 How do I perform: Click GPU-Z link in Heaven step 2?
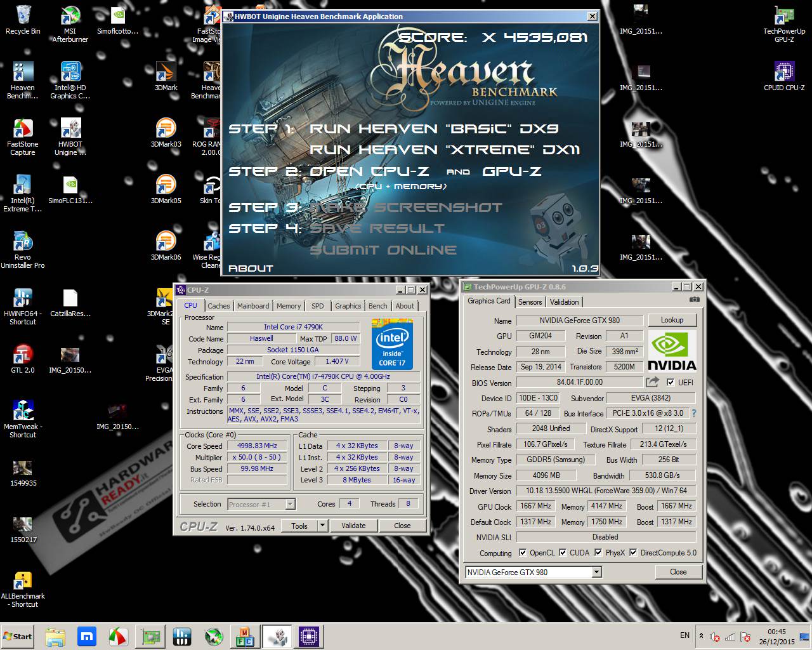click(x=512, y=171)
